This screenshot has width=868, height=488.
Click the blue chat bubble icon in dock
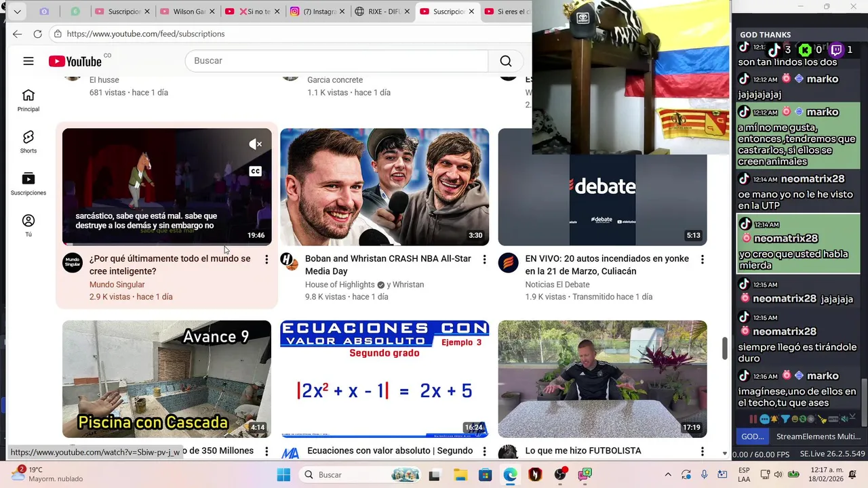tap(765, 419)
